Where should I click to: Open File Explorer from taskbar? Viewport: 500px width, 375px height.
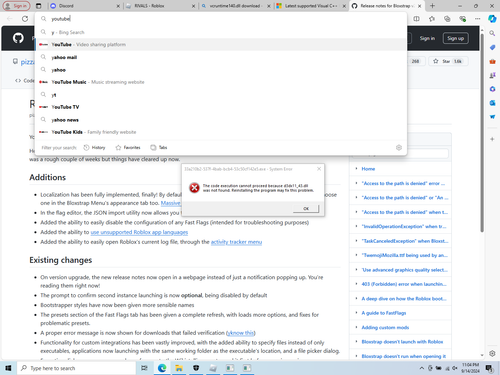tap(179, 368)
